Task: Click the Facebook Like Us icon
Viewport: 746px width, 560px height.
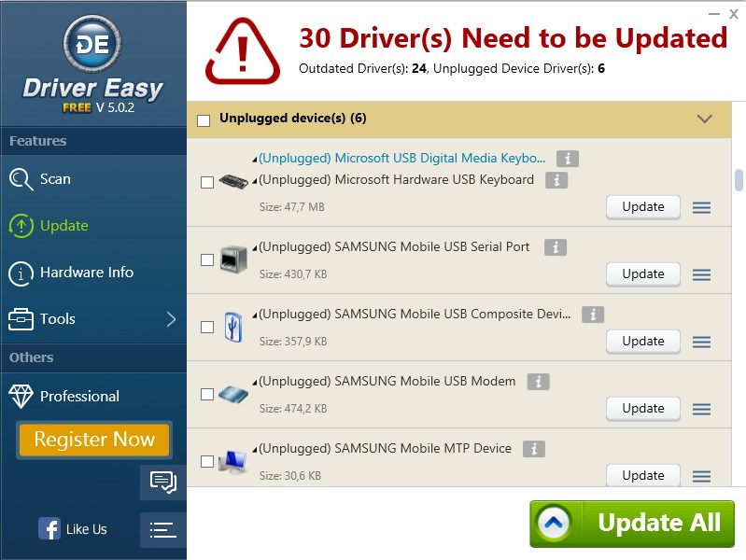Action: coord(49,528)
